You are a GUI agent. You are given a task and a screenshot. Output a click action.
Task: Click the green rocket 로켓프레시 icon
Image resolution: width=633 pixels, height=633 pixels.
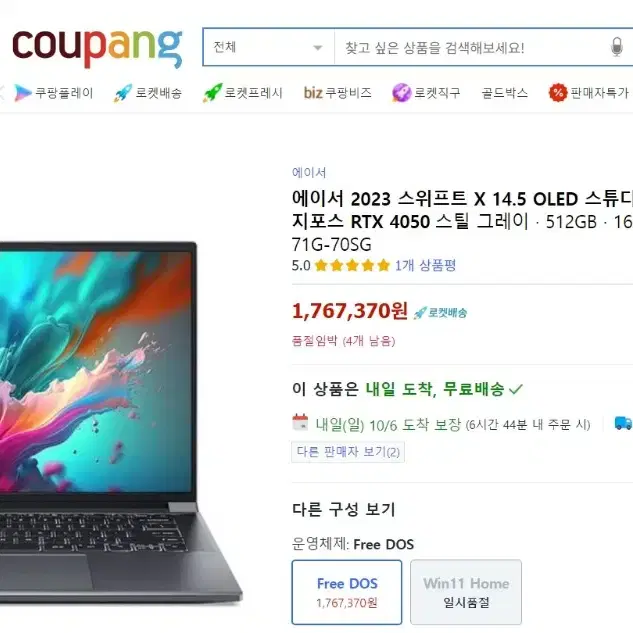(x=212, y=93)
